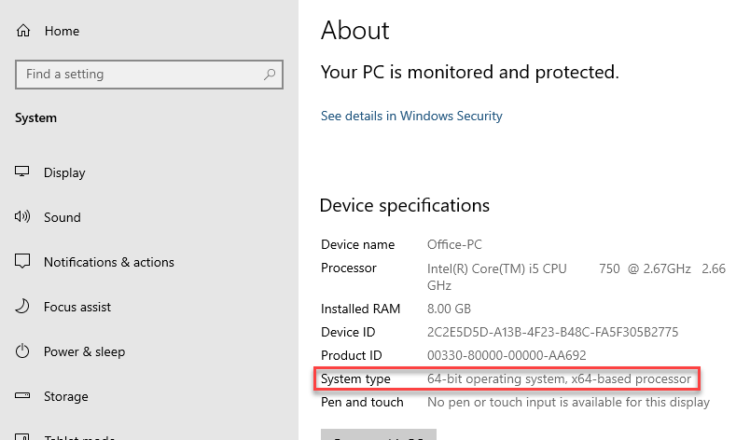Click the highlighted System type value

pyautogui.click(x=558, y=379)
